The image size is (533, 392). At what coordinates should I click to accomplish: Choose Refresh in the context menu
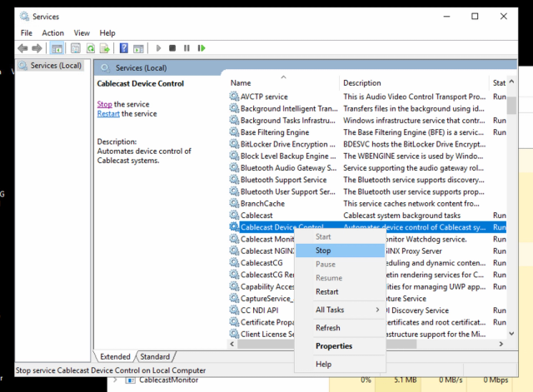[x=340, y=328]
